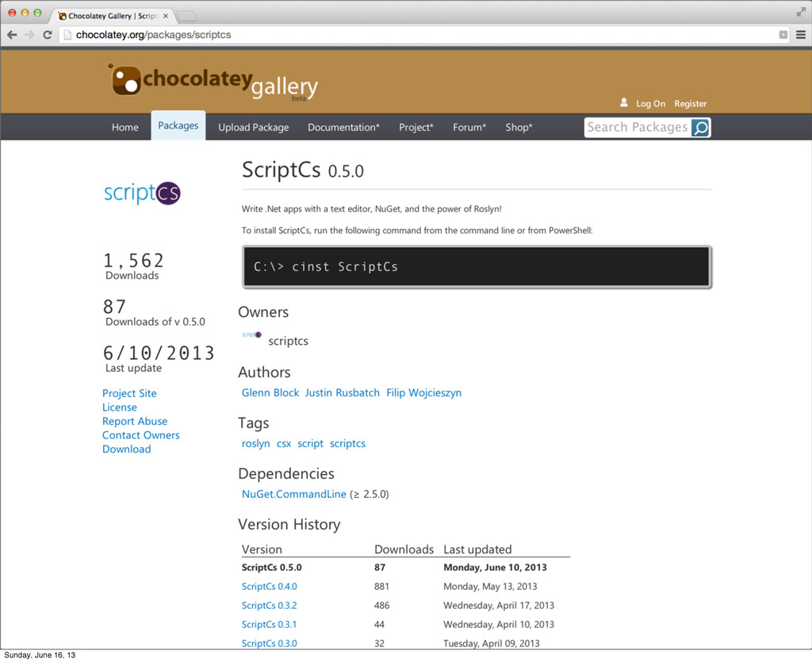Click the Chocolatey gallery logo
The image size is (812, 662).
point(214,82)
